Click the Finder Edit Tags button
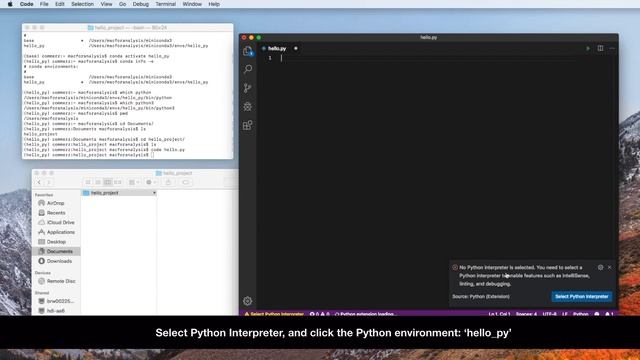Image resolution: width=640 pixels, height=360 pixels. point(186,182)
